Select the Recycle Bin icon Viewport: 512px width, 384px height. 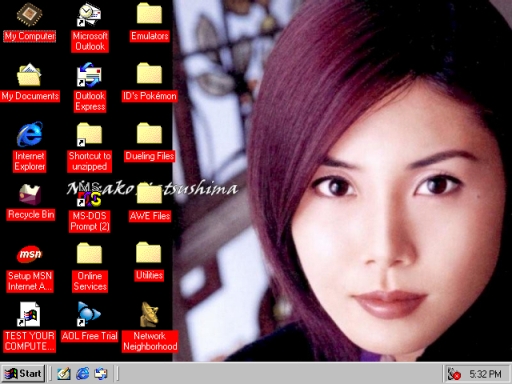[x=30, y=194]
